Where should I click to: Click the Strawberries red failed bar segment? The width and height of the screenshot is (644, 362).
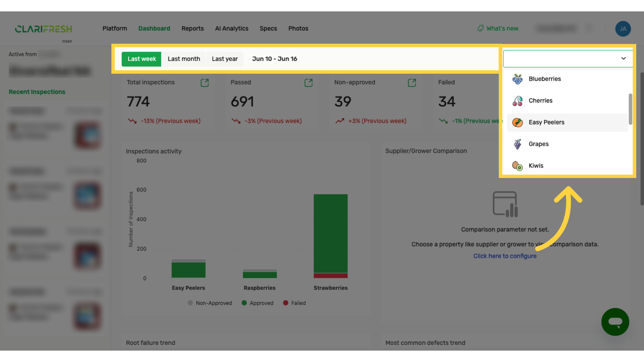coord(331,276)
